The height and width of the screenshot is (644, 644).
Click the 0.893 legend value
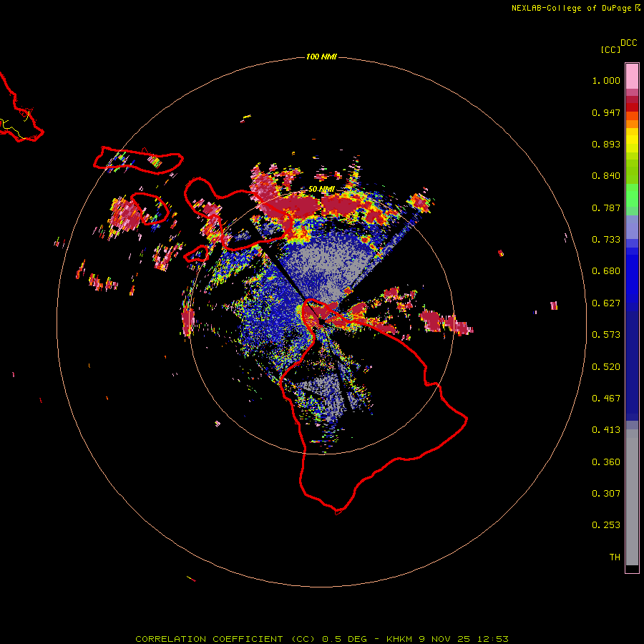click(x=606, y=144)
